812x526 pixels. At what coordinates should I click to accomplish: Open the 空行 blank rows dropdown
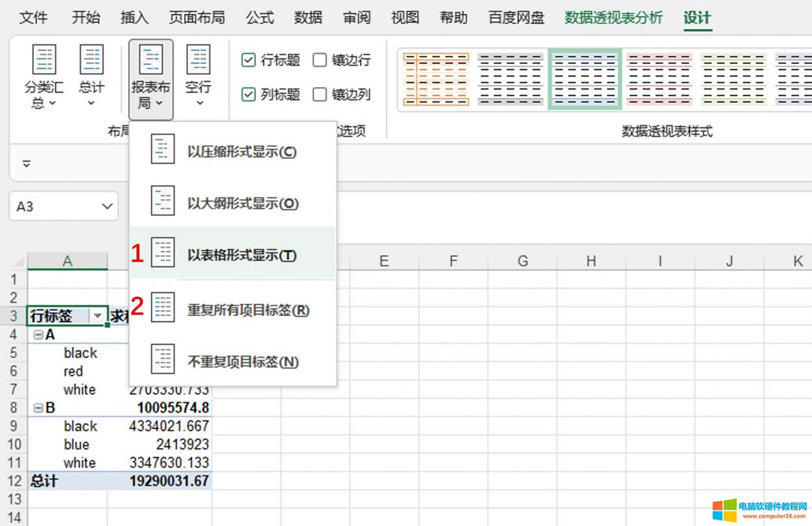pos(198,78)
